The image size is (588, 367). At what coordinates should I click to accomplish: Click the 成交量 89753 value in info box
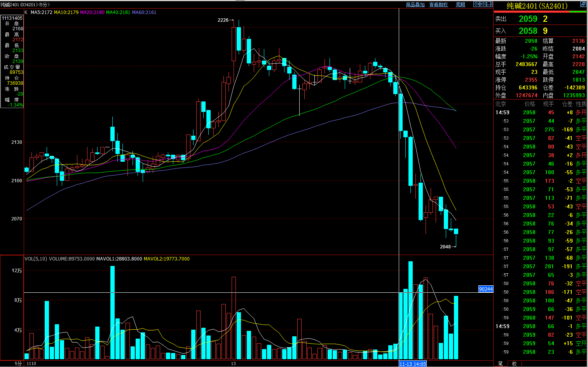click(x=17, y=72)
